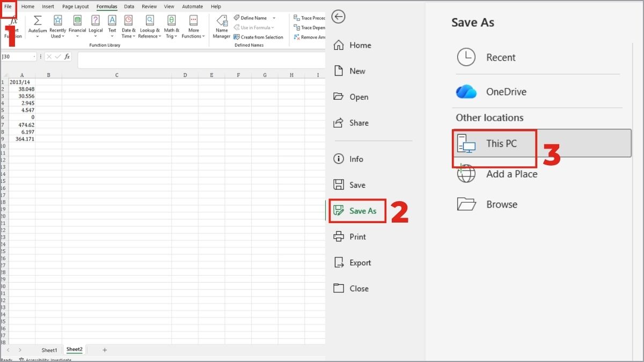Select This PC save location
Image resolution: width=644 pixels, height=362 pixels.
[x=543, y=143]
